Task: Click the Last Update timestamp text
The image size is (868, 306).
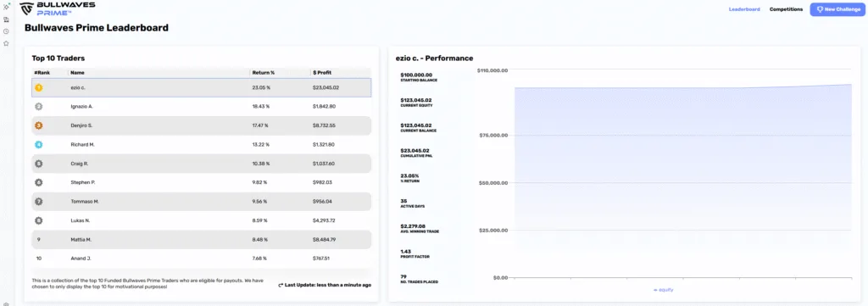Action: 328,285
